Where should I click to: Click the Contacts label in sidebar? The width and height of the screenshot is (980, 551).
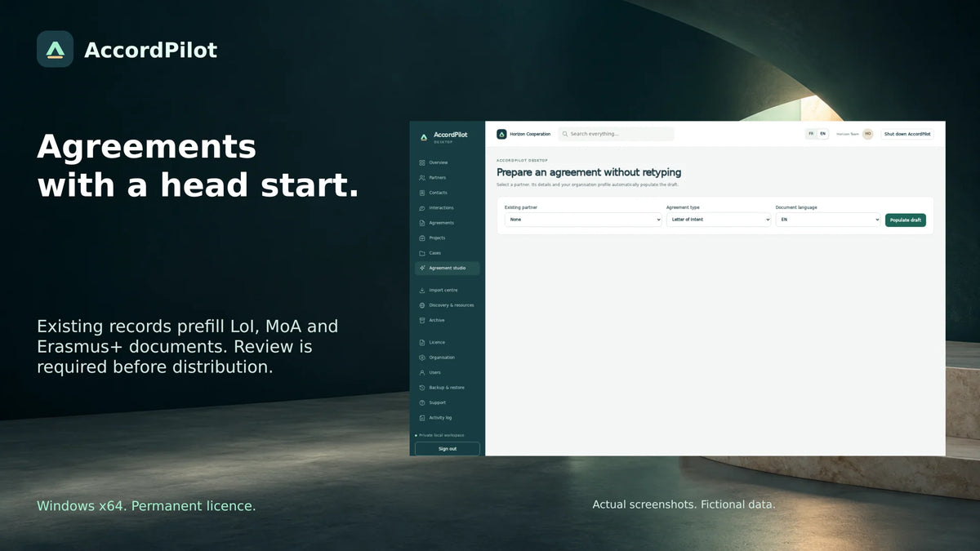[x=439, y=193]
